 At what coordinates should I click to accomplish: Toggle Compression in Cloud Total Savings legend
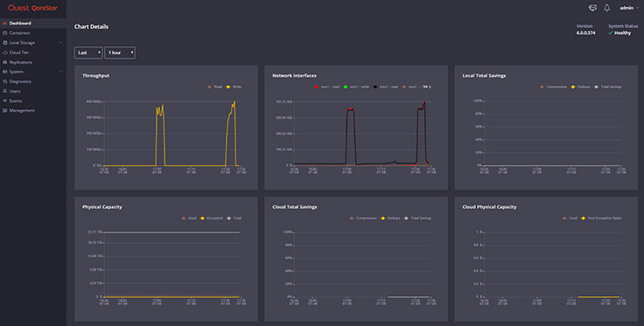coord(363,218)
